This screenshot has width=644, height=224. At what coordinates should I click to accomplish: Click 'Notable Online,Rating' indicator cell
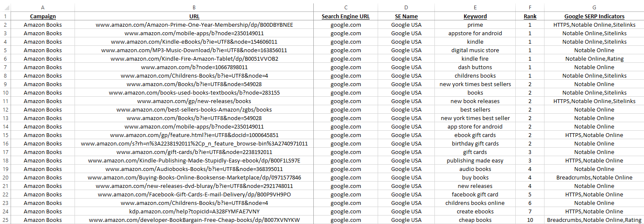[x=594, y=59]
